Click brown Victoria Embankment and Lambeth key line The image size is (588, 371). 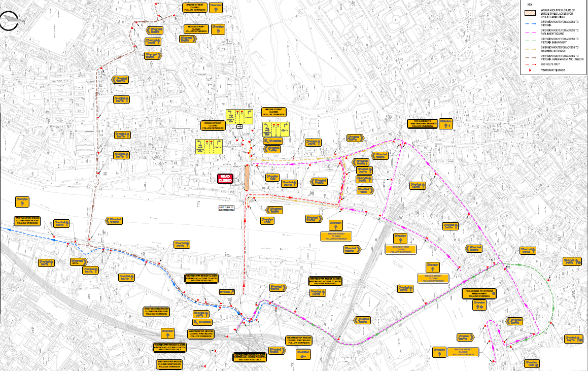click(530, 58)
